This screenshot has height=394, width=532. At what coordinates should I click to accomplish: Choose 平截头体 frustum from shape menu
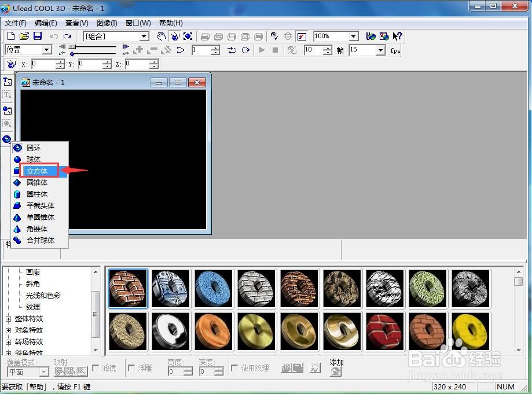(40, 205)
